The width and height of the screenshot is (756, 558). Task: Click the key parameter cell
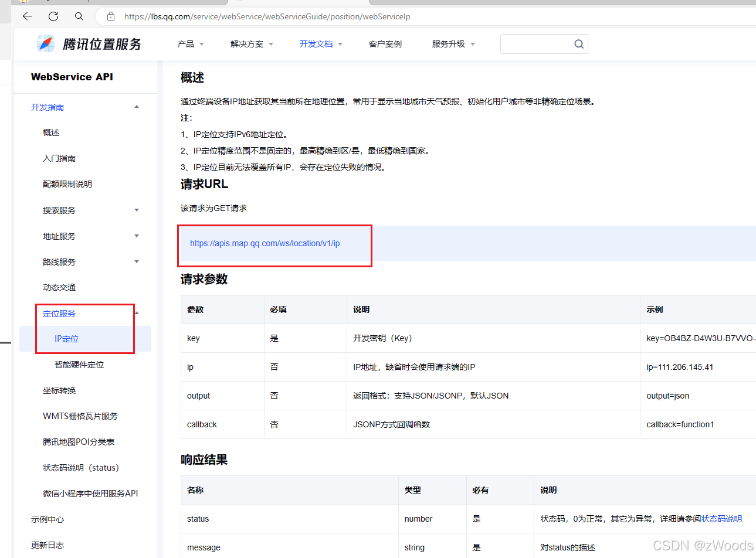click(222, 338)
